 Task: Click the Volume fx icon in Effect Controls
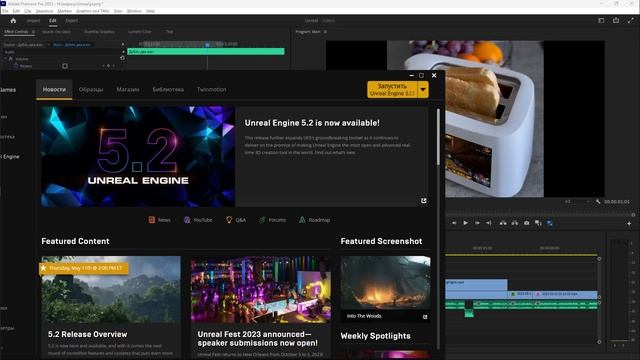click(11, 59)
